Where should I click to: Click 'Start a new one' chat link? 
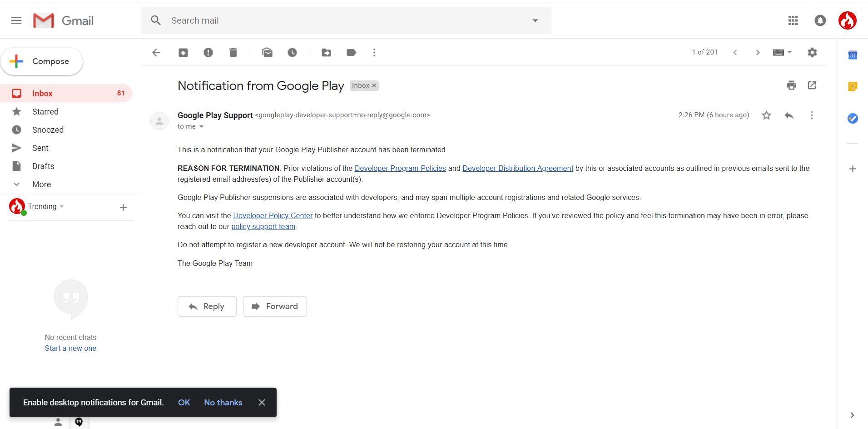click(x=70, y=348)
